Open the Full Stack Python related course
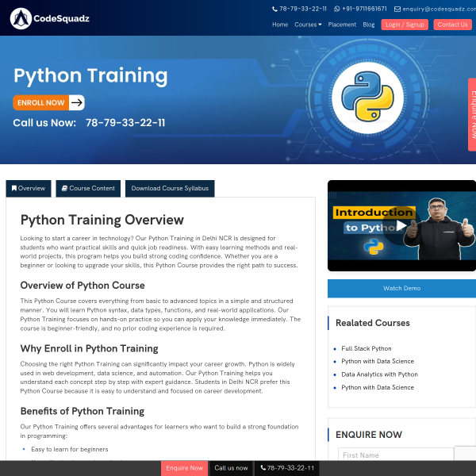Image resolution: width=476 pixels, height=476 pixels. (x=366, y=348)
